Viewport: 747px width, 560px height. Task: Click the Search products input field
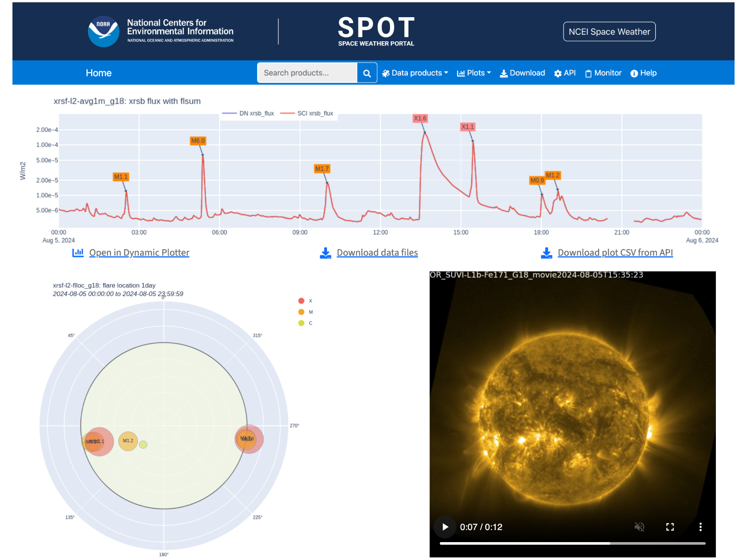[x=307, y=73]
